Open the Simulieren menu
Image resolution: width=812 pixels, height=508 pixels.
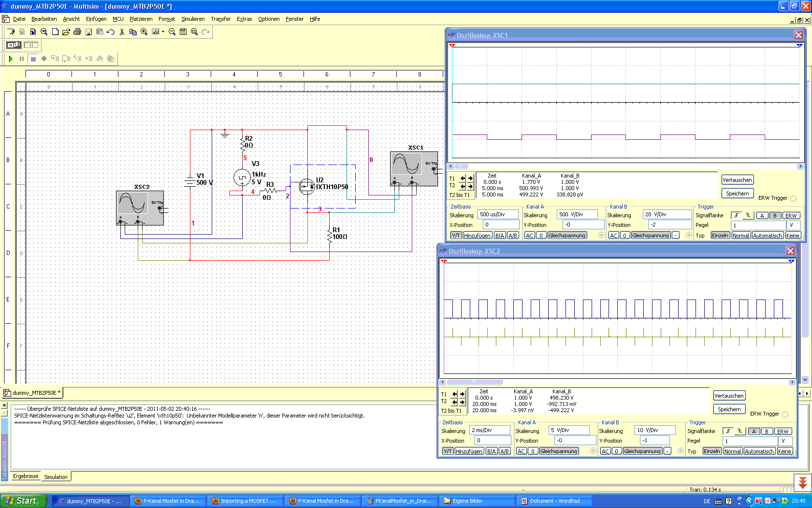tap(192, 19)
